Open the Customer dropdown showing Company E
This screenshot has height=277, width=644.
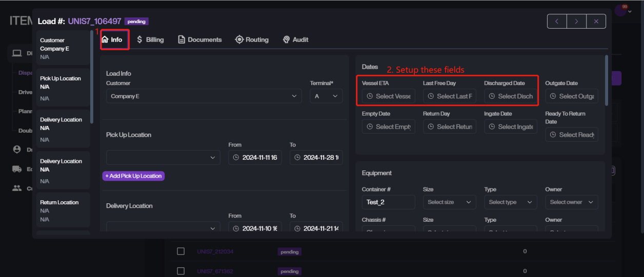(x=204, y=96)
